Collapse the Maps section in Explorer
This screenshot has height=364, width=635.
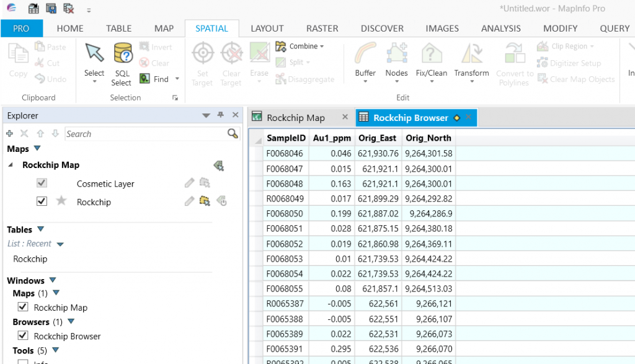coord(38,148)
